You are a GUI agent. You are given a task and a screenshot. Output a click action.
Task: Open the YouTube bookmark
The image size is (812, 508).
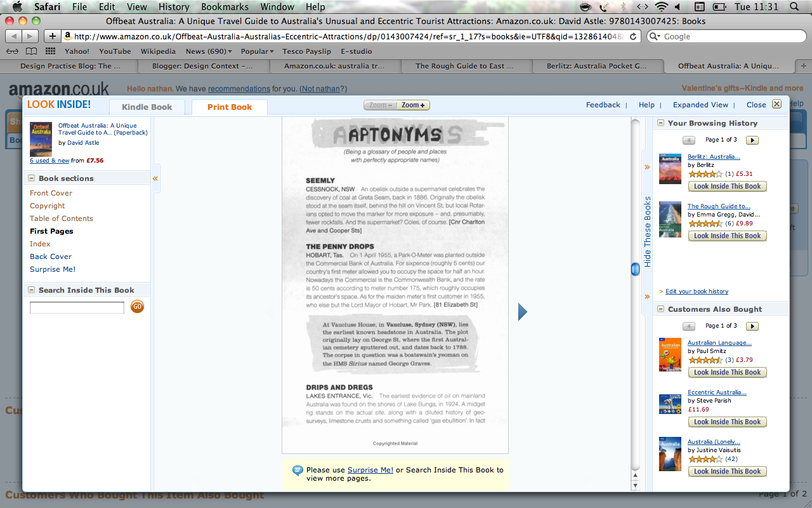pyautogui.click(x=115, y=51)
